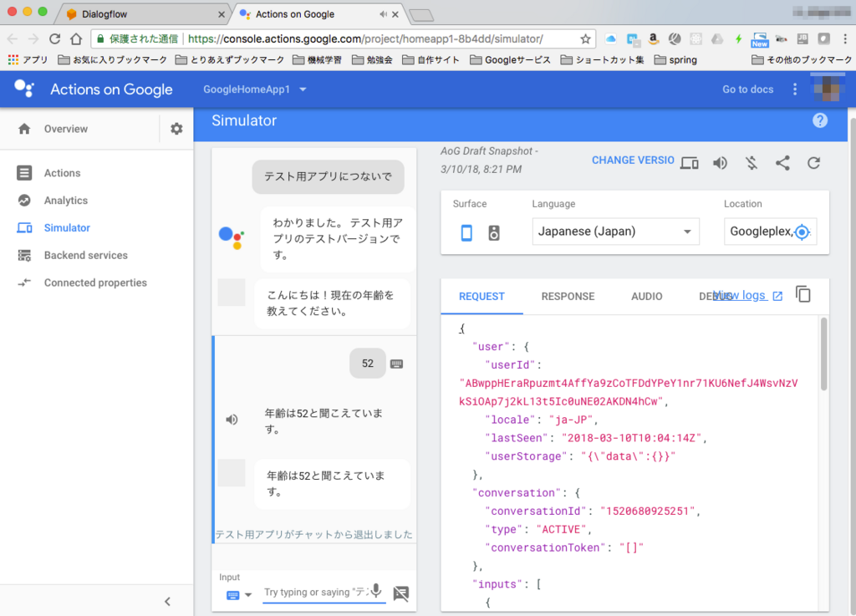Open the Googleサービス bookmark folder
The image size is (856, 616).
[x=511, y=59]
